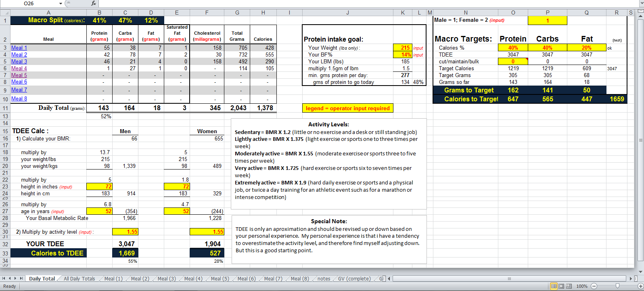Follow the Meal 1 hyperlink
644x291 pixels.
[19, 48]
